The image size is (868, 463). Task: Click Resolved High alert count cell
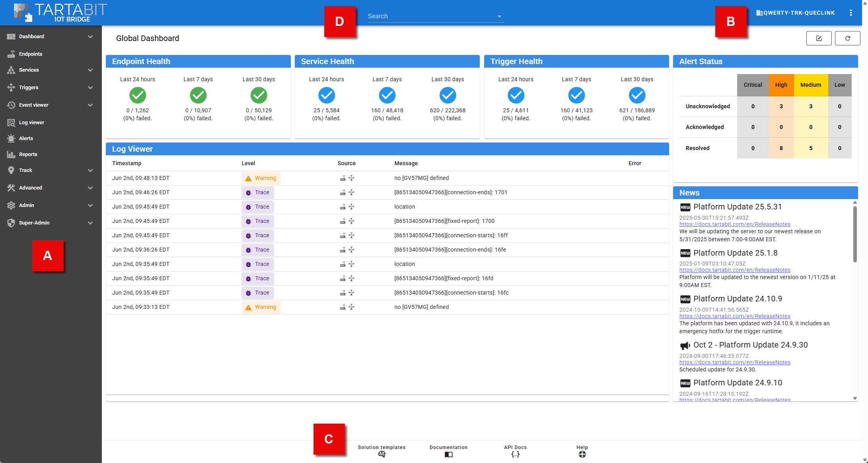click(781, 148)
